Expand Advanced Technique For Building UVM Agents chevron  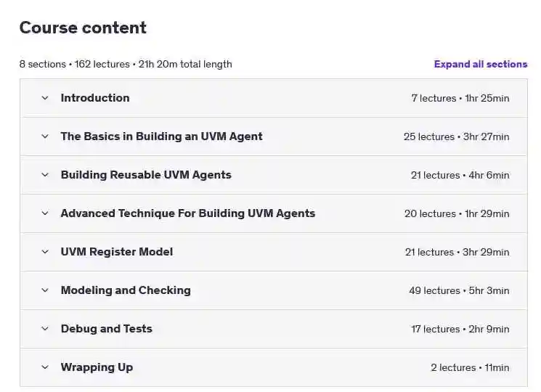coord(45,213)
